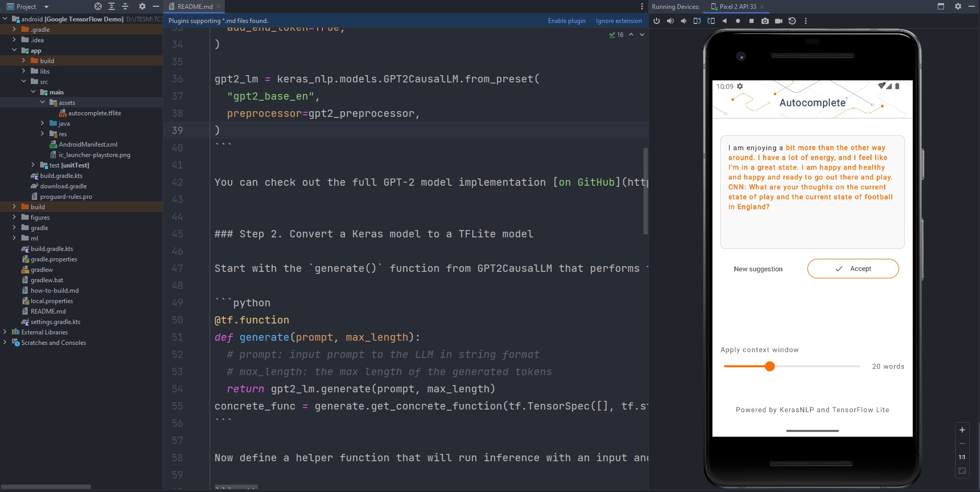Click the Enable plugin link

pos(566,21)
